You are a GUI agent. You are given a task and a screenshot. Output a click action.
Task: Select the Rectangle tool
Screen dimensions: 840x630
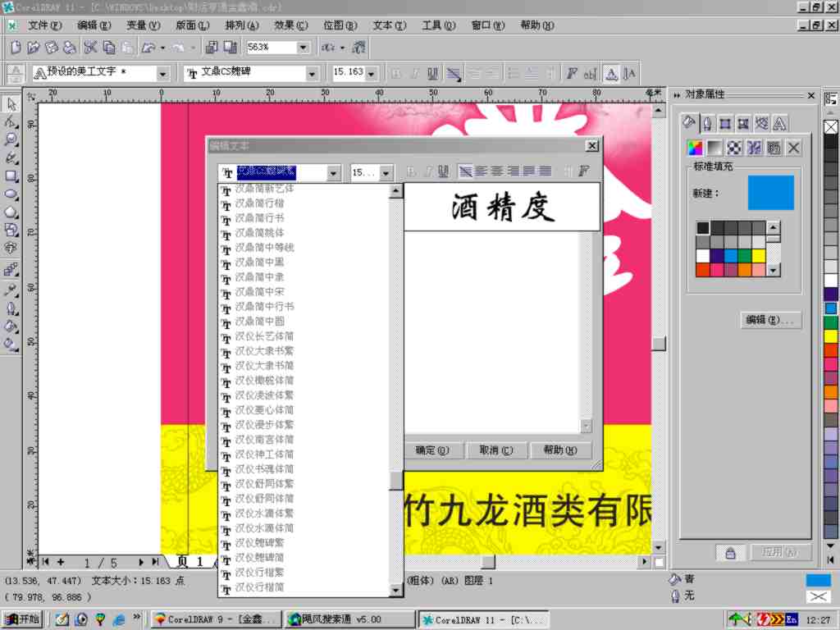(11, 176)
